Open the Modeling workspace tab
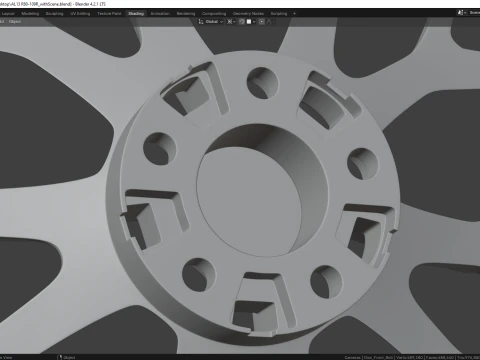The image size is (480, 360). coord(30,14)
